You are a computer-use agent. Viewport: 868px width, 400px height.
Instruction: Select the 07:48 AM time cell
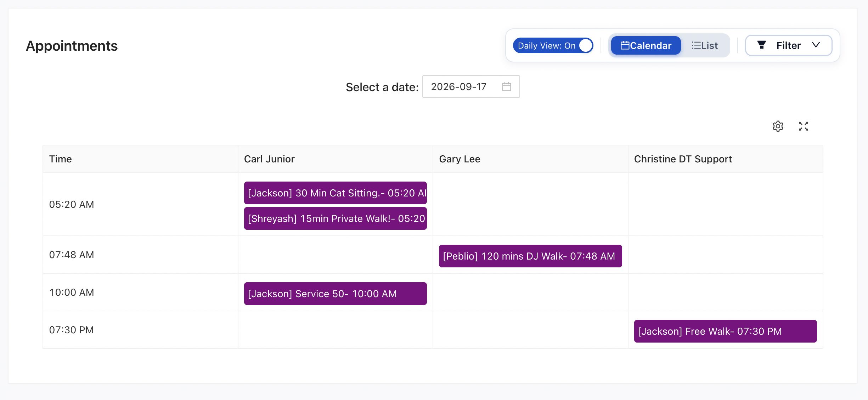pos(140,255)
